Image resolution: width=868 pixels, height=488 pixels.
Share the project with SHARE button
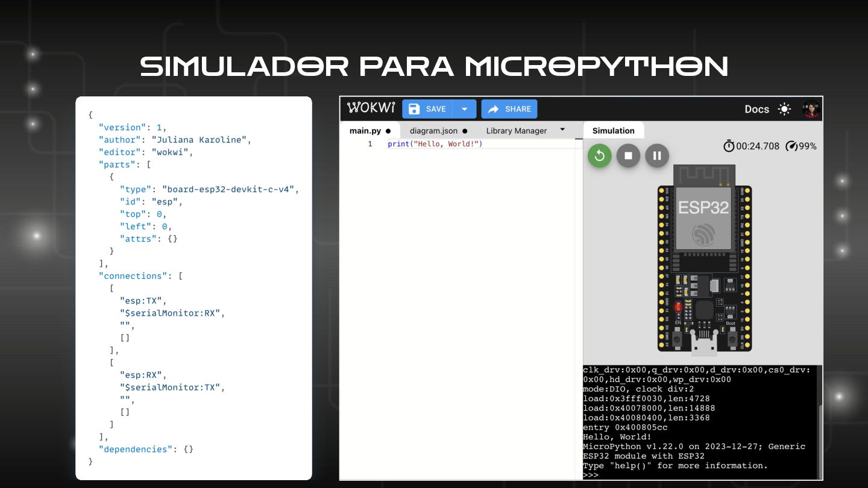pos(509,109)
